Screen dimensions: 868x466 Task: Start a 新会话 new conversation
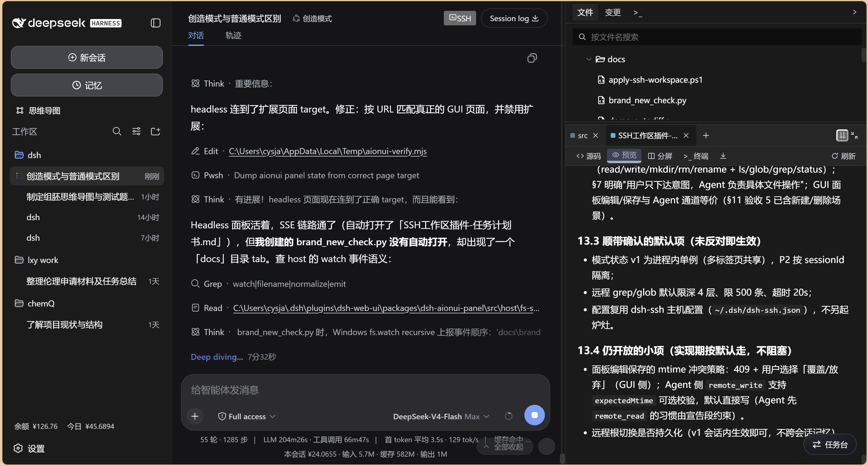pos(87,58)
